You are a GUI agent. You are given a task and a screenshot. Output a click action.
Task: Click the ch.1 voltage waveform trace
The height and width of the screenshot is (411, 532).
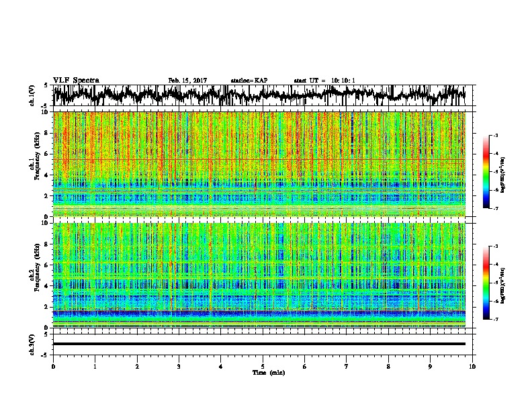tap(259, 95)
